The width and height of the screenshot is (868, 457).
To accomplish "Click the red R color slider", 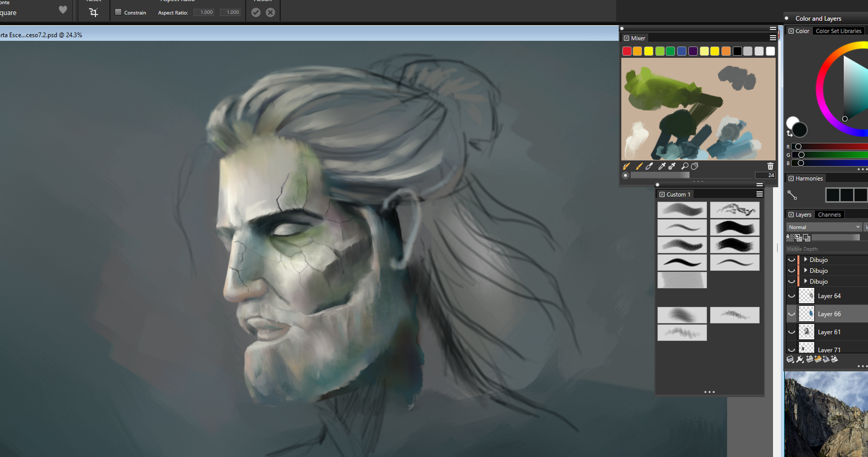I will [829, 146].
